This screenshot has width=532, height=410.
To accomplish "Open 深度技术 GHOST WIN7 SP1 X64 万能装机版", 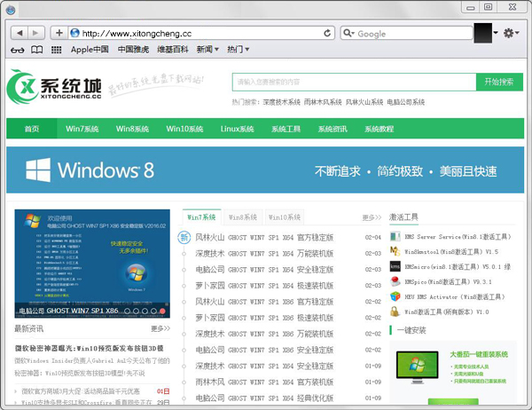I will 264,254.
